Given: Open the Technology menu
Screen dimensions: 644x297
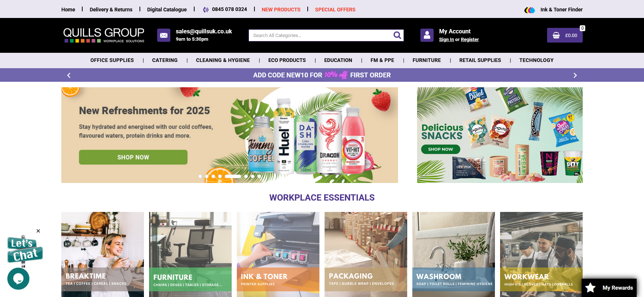Looking at the screenshot, I should click(536, 60).
